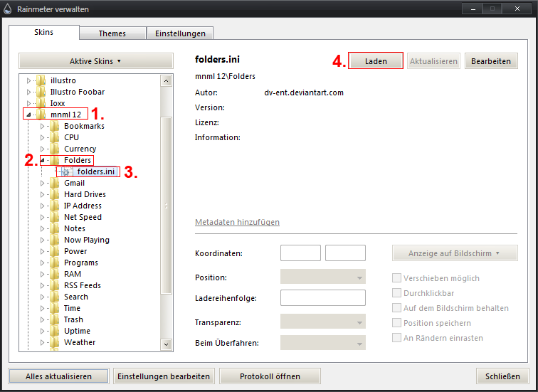Click the Metadaten hinzufügen link
This screenshot has height=392, width=538.
237,223
